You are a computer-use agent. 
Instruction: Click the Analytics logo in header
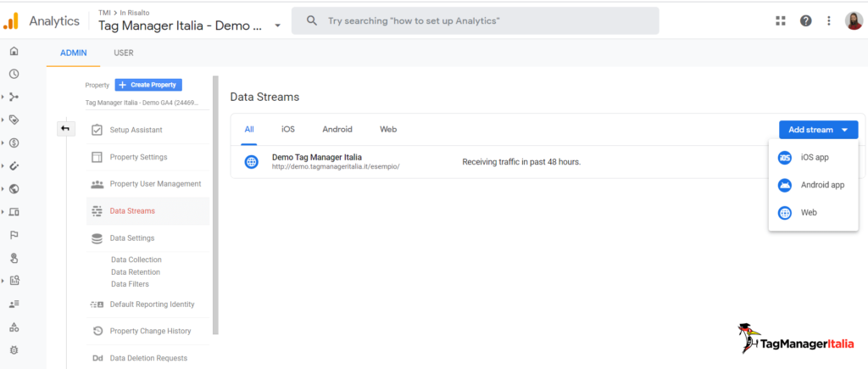pyautogui.click(x=11, y=21)
